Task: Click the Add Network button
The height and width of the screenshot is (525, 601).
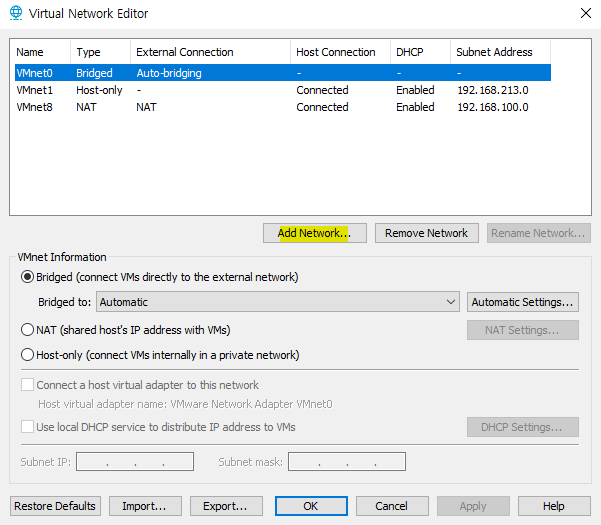Action: 315,233
